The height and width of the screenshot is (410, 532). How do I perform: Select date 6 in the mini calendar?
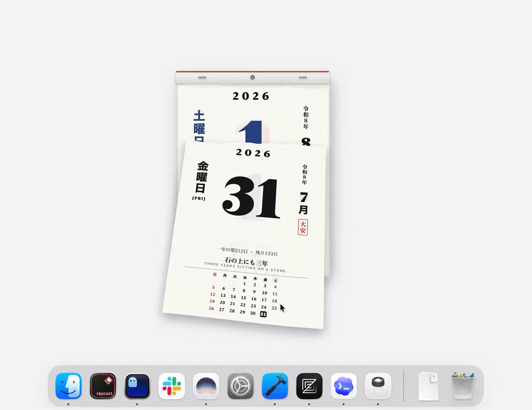223,288
